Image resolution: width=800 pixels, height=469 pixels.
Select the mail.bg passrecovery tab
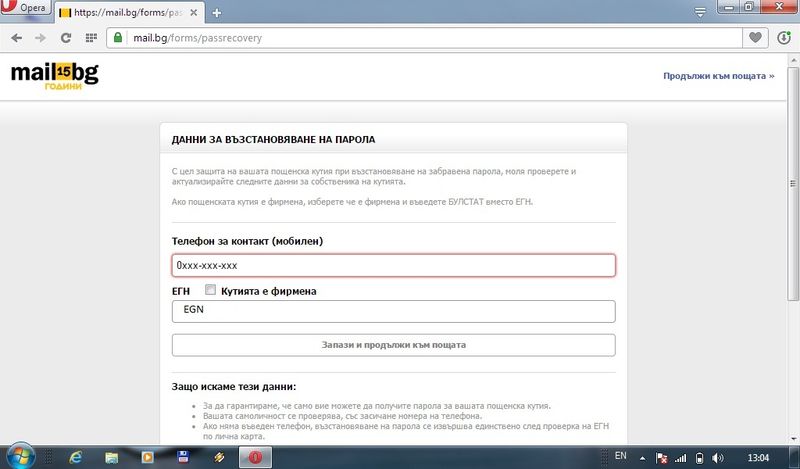(x=128, y=12)
